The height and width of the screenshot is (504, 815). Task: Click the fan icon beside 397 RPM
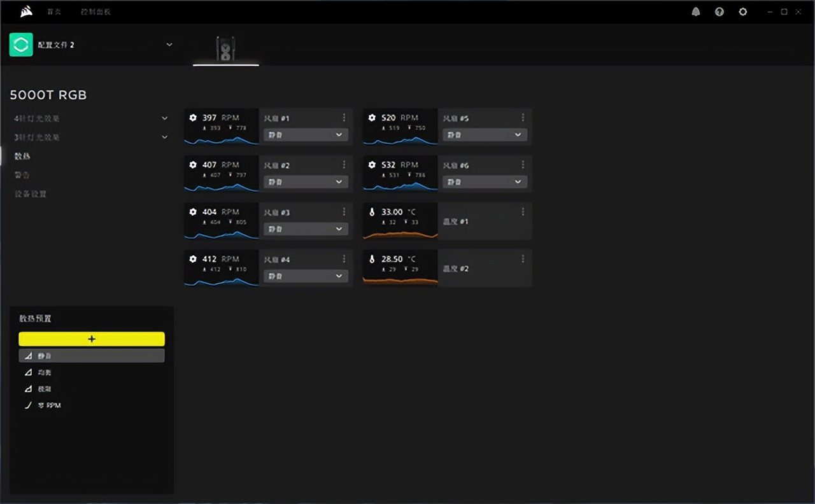pos(193,118)
